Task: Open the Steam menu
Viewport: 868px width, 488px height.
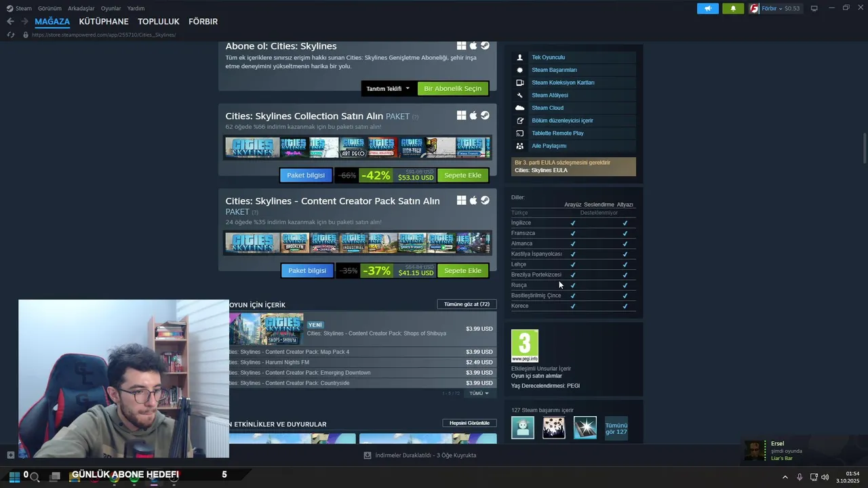Action: point(20,8)
